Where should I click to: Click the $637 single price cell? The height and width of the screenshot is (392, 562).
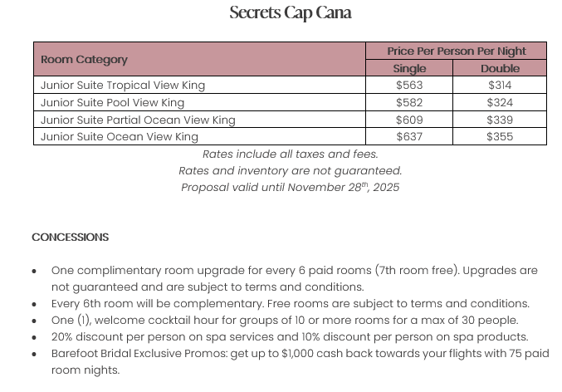409,136
